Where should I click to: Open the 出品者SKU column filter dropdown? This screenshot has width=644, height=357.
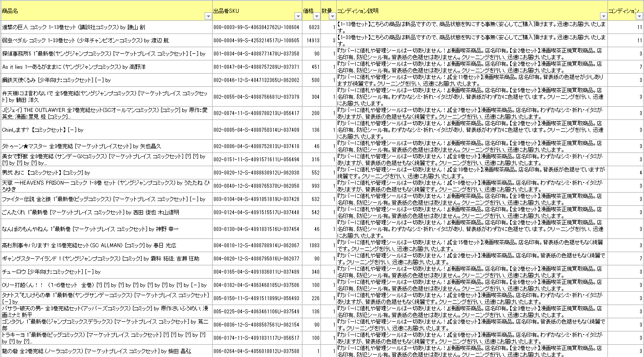[x=298, y=16]
